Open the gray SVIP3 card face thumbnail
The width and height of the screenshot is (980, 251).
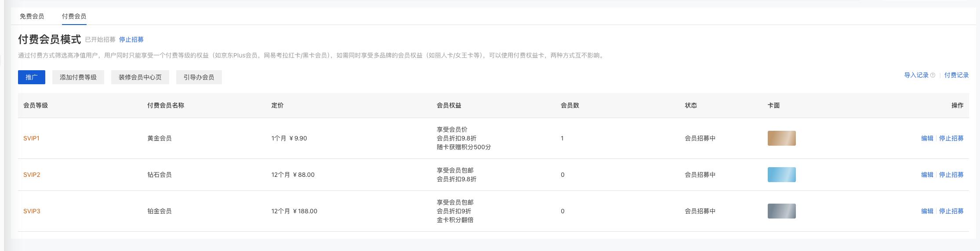pyautogui.click(x=781, y=211)
